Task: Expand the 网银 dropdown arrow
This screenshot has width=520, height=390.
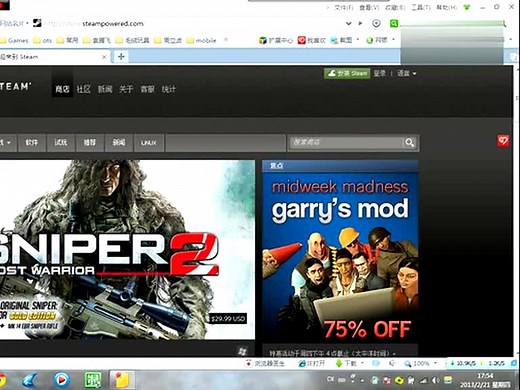Action: 393,40
